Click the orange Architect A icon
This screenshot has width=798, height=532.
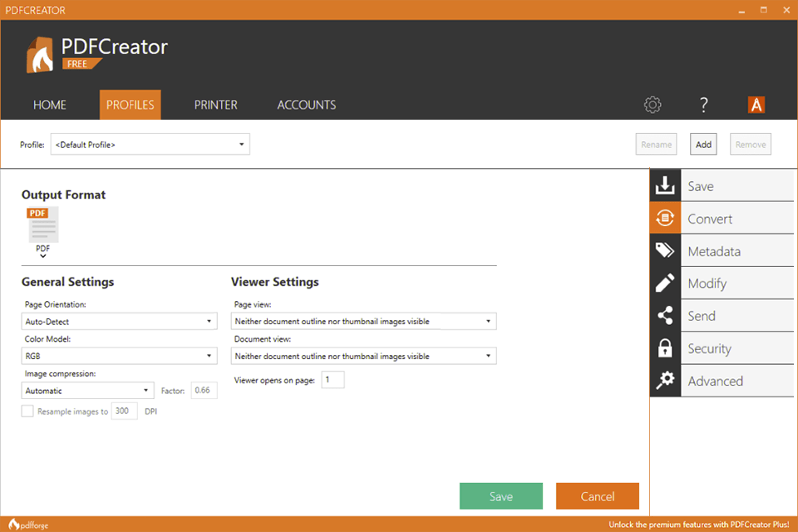coord(756,105)
